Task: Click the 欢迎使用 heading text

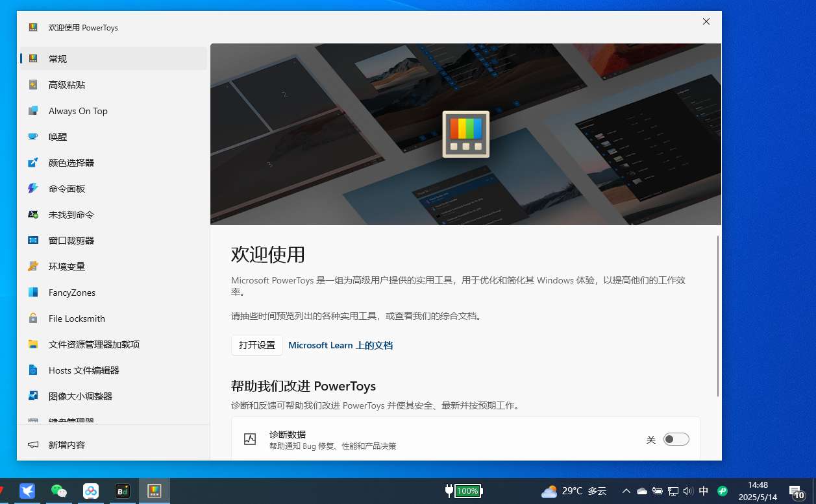Action: 268,254
